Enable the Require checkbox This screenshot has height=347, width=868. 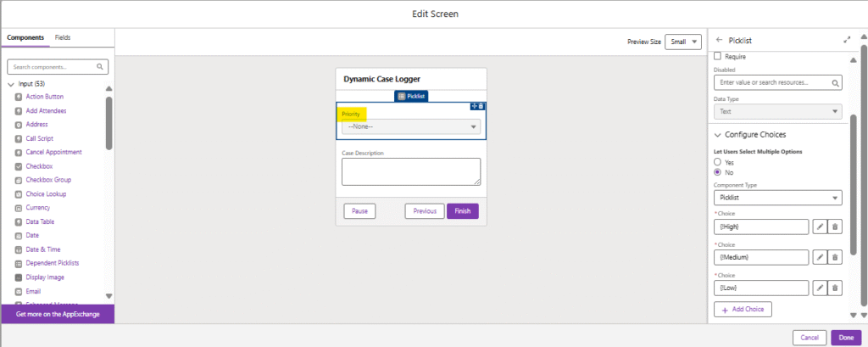point(719,56)
